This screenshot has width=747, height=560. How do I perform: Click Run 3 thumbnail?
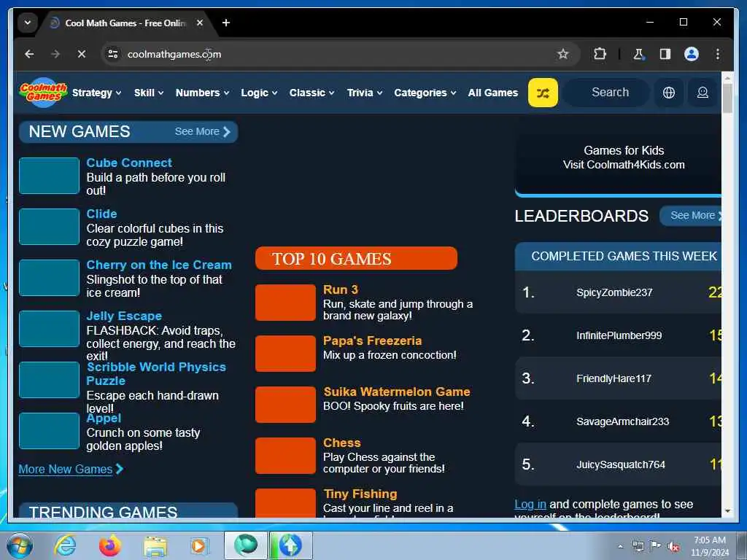pos(285,303)
